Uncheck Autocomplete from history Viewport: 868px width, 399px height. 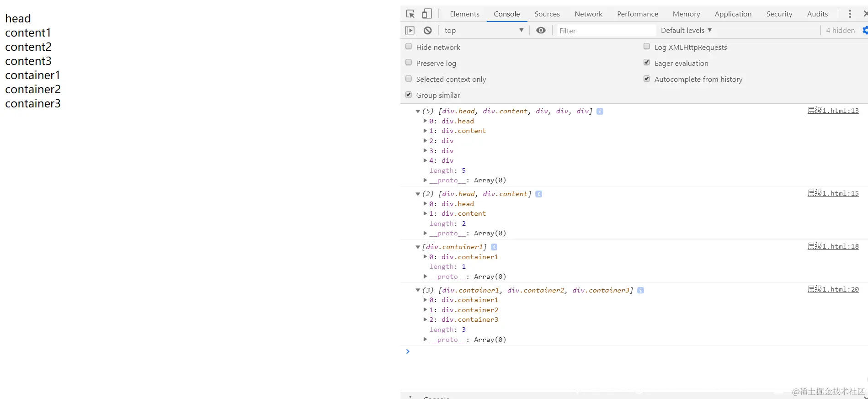coord(647,79)
